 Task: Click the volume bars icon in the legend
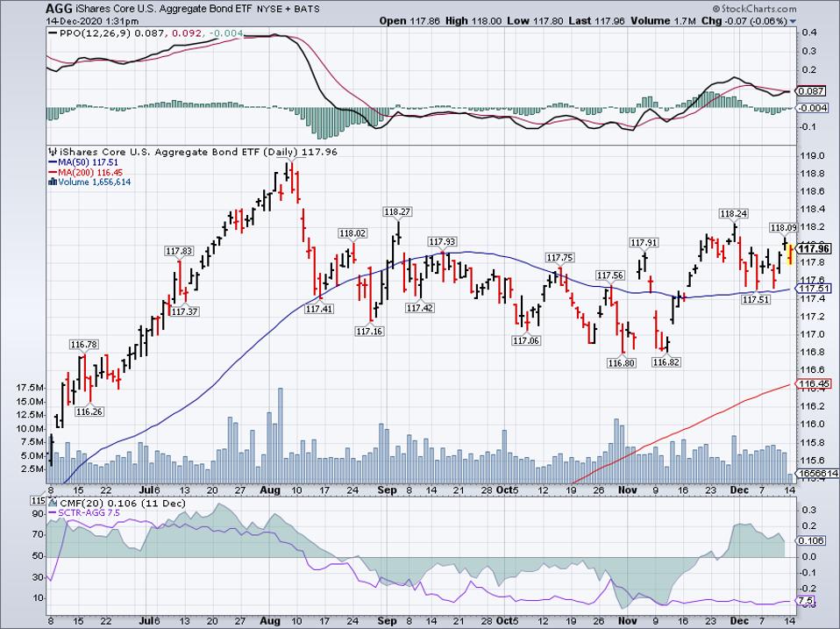[53, 182]
